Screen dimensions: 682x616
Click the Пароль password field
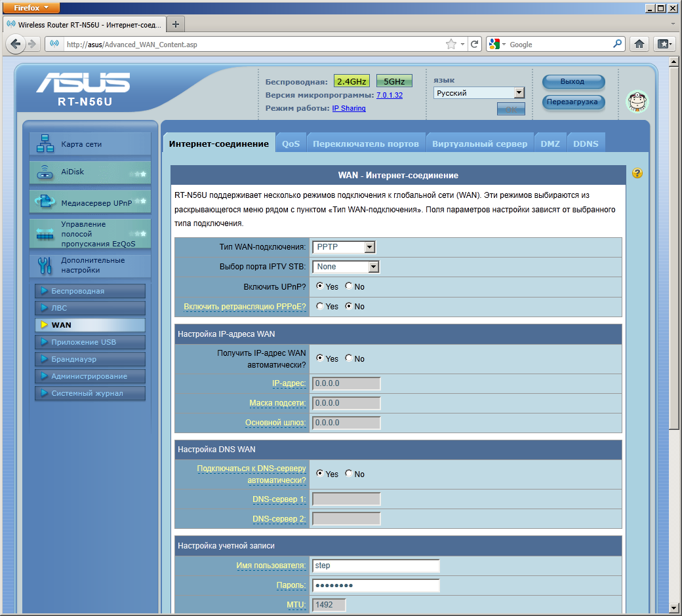(376, 585)
